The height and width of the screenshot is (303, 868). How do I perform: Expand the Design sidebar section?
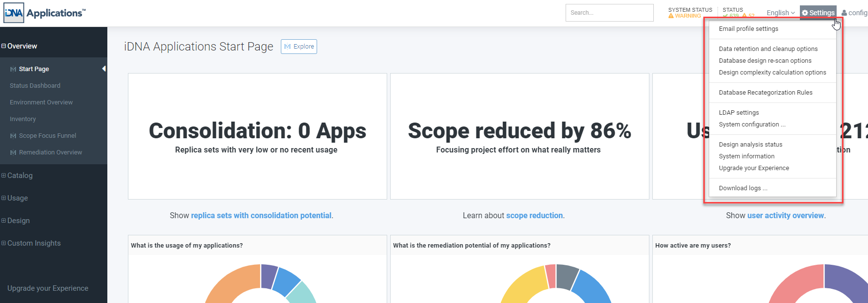(x=3, y=221)
